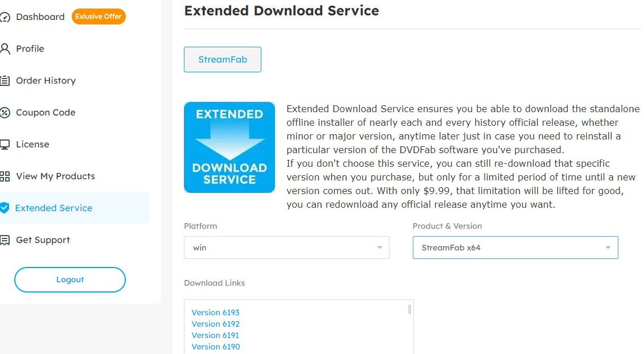Expand the Product & Version dropdown arrow
This screenshot has height=354, width=644.
[x=608, y=248]
